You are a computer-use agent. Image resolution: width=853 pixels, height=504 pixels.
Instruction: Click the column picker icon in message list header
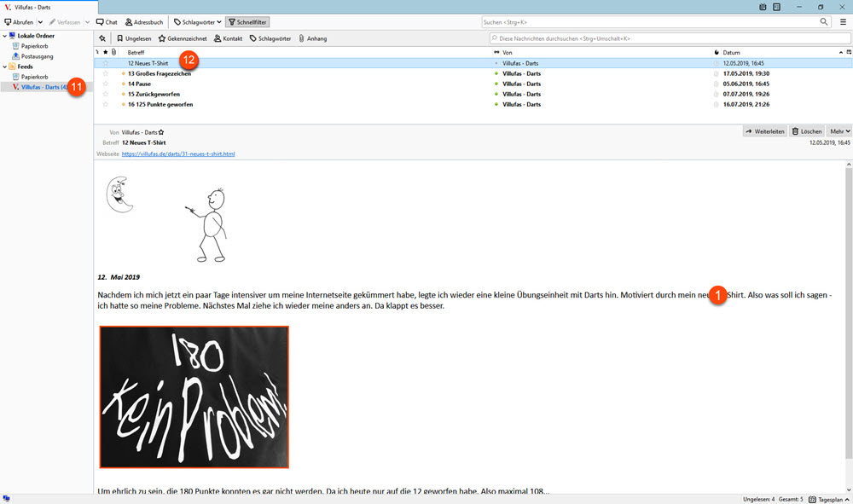[x=849, y=52]
